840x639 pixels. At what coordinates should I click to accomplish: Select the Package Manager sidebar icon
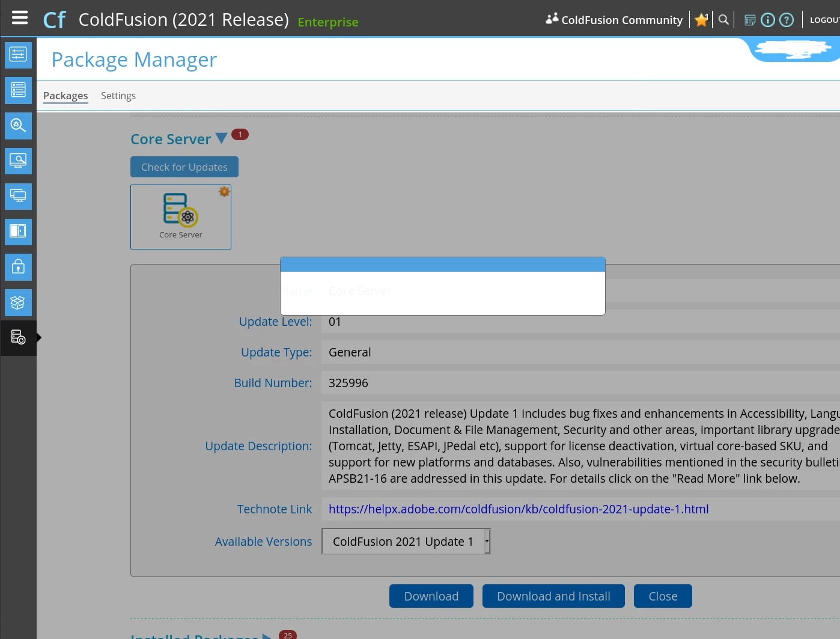pos(18,338)
